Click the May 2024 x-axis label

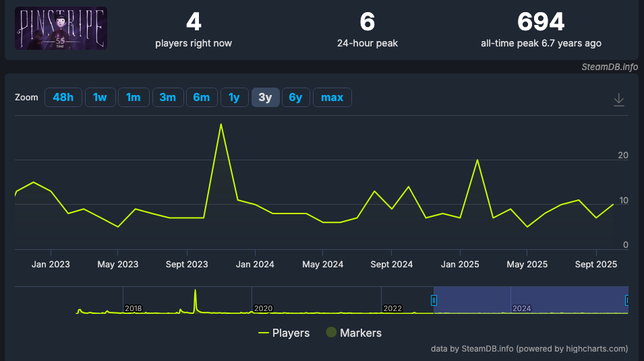pos(323,264)
